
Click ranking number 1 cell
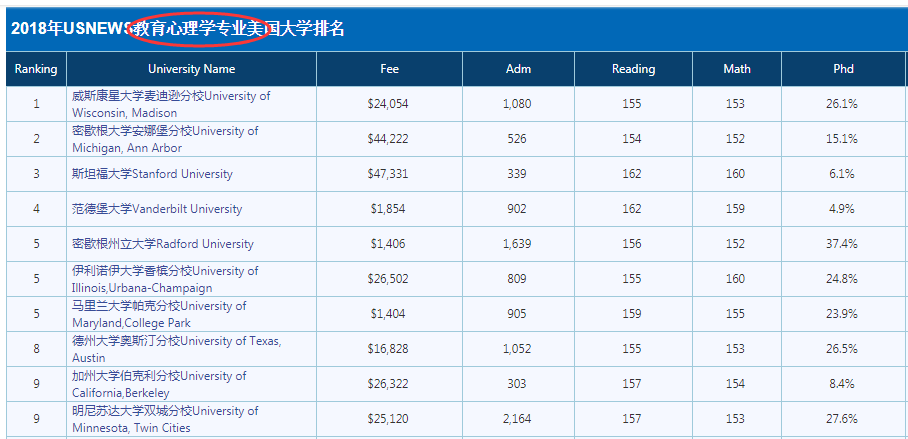point(36,104)
